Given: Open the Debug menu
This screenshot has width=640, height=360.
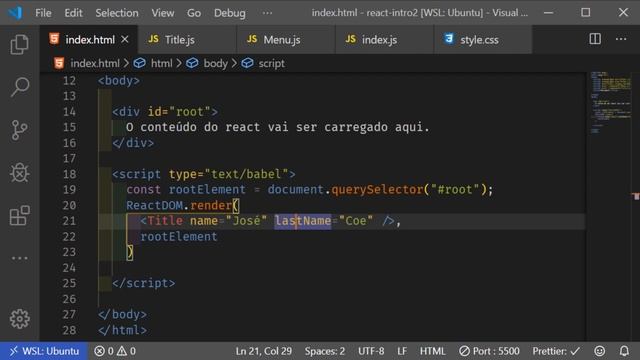Looking at the screenshot, I should (230, 13).
